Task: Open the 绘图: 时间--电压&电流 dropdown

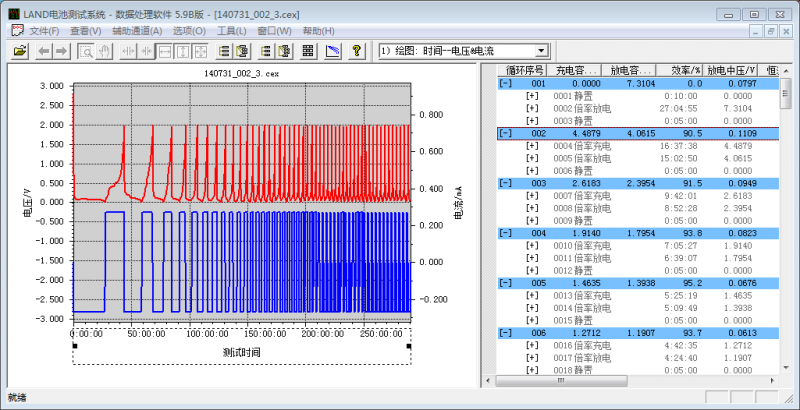Action: 542,51
